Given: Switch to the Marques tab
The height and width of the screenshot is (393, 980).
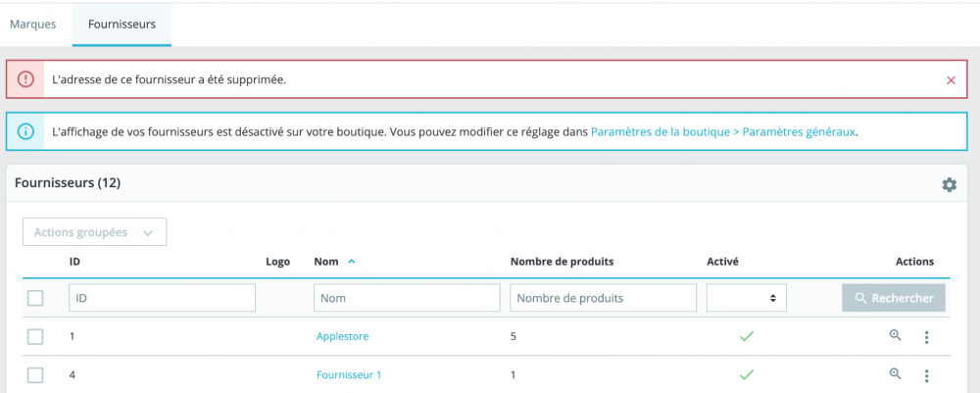Looking at the screenshot, I should pyautogui.click(x=33, y=24).
